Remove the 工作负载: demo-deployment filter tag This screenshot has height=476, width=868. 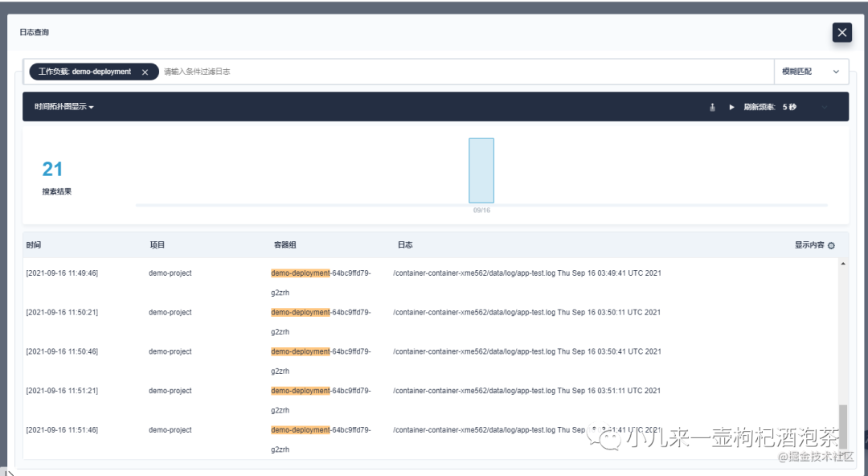click(145, 72)
